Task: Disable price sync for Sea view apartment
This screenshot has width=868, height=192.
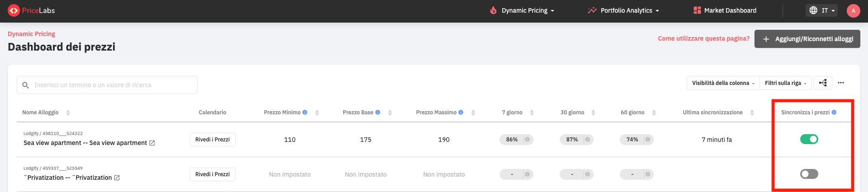Action: point(809,140)
